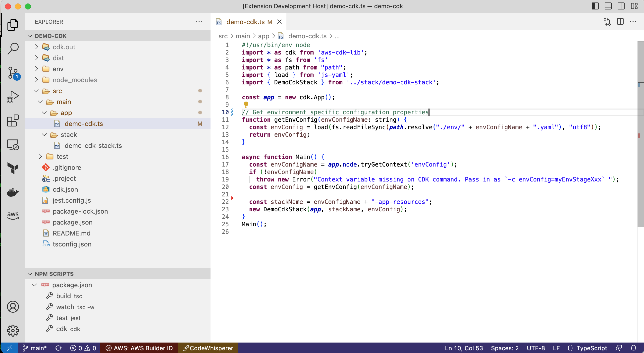Click CodeWhisperer in the status bar

tap(208, 348)
